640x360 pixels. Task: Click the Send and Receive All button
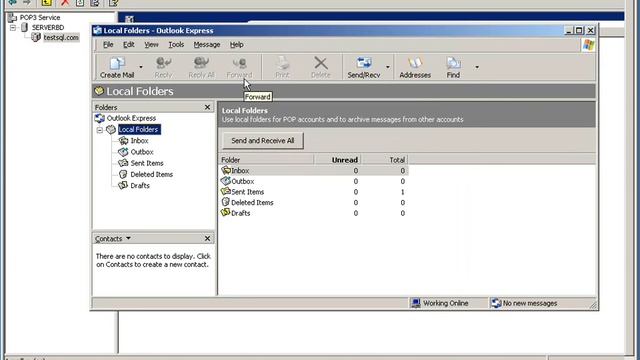[263, 141]
